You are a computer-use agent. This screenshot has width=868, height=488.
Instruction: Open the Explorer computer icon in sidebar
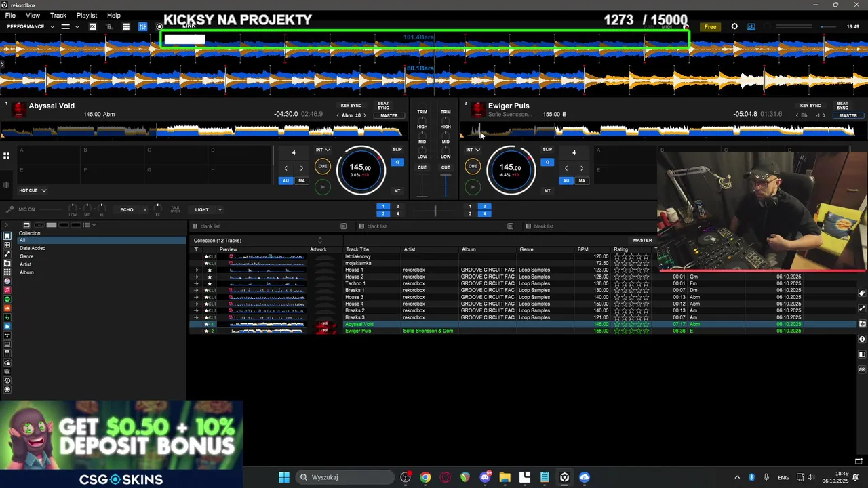[7, 344]
